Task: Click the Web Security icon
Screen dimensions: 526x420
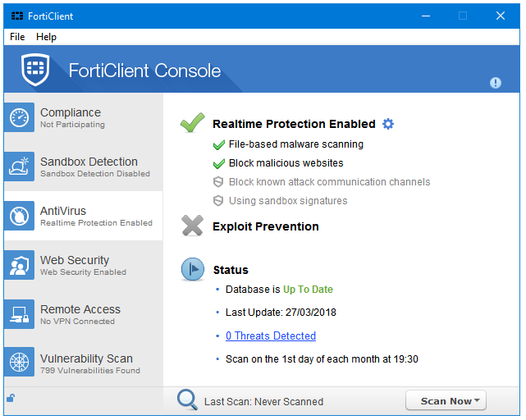Action: [x=19, y=266]
